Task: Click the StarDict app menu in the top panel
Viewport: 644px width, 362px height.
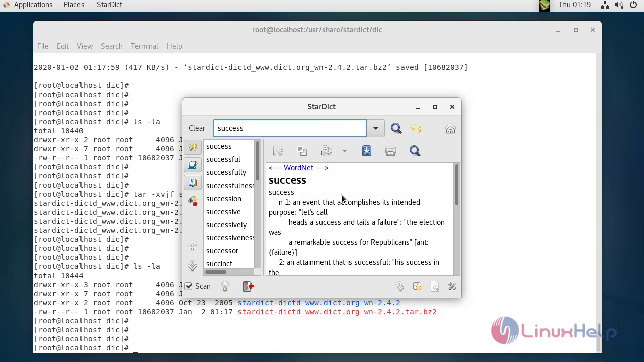Action: tap(109, 5)
